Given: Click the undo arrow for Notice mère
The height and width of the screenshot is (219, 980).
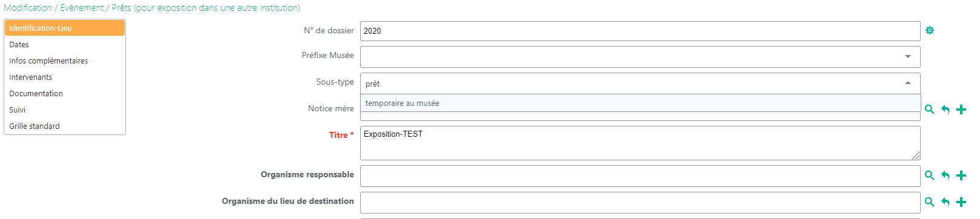Looking at the screenshot, I should pos(945,109).
